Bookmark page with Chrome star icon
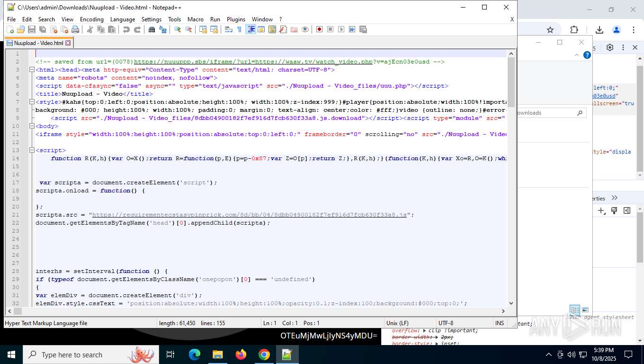This screenshot has height=364, width=644. click(550, 29)
